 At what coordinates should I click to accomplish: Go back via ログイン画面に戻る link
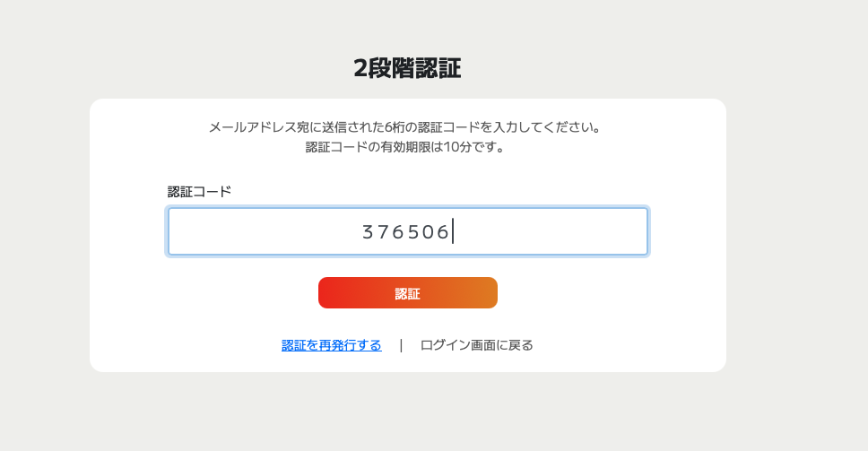click(476, 345)
